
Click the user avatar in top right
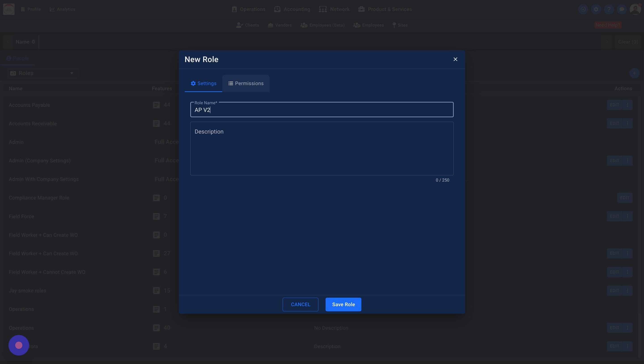[635, 9]
